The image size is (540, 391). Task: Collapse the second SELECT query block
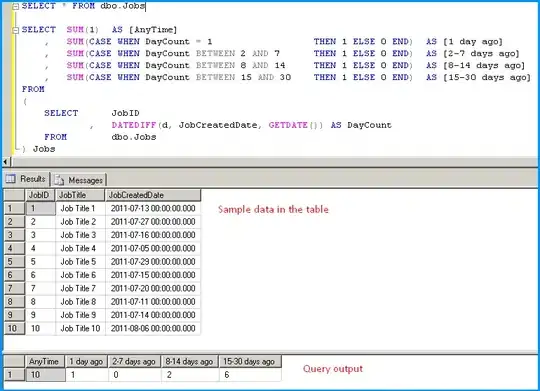[15, 30]
